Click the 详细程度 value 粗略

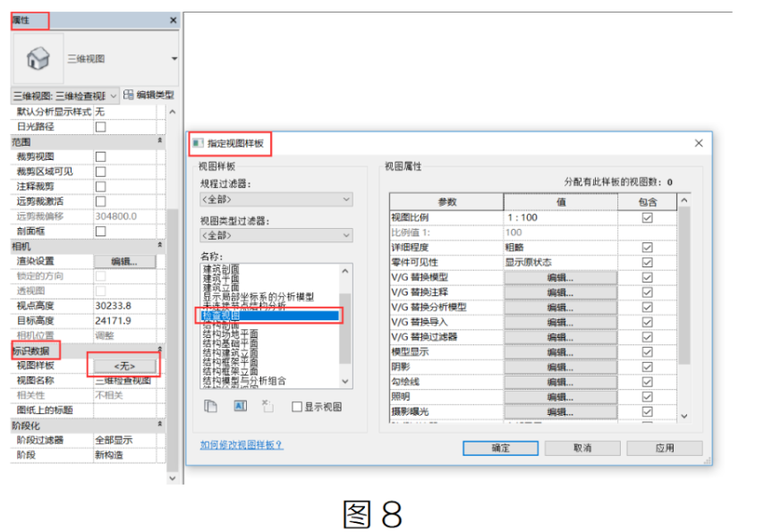pos(561,248)
